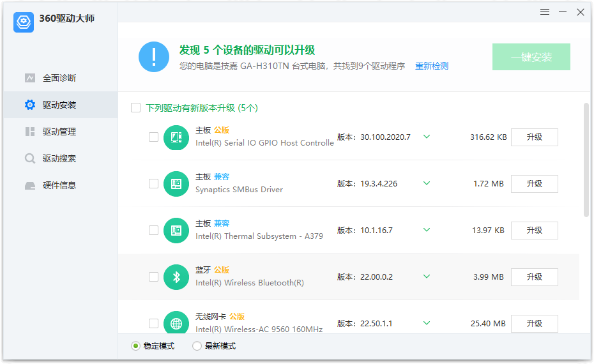
Task: Click the driver list vertical scrollbar
Action: 586,160
